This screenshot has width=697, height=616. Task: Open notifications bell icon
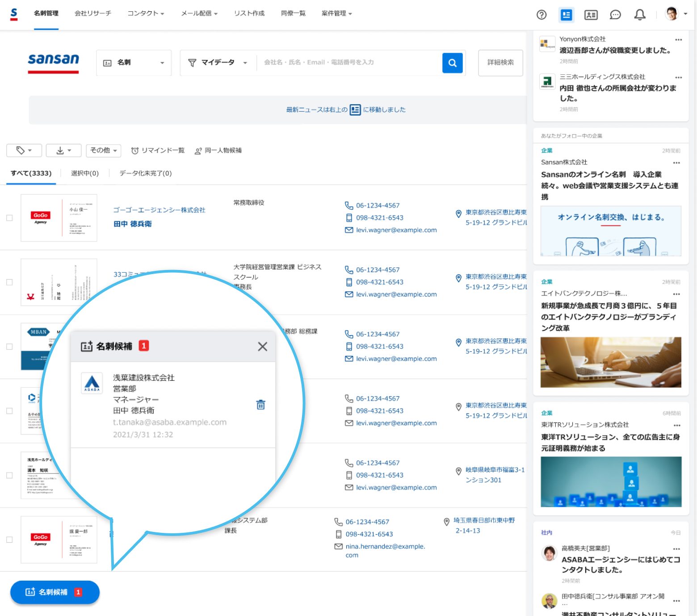(640, 15)
